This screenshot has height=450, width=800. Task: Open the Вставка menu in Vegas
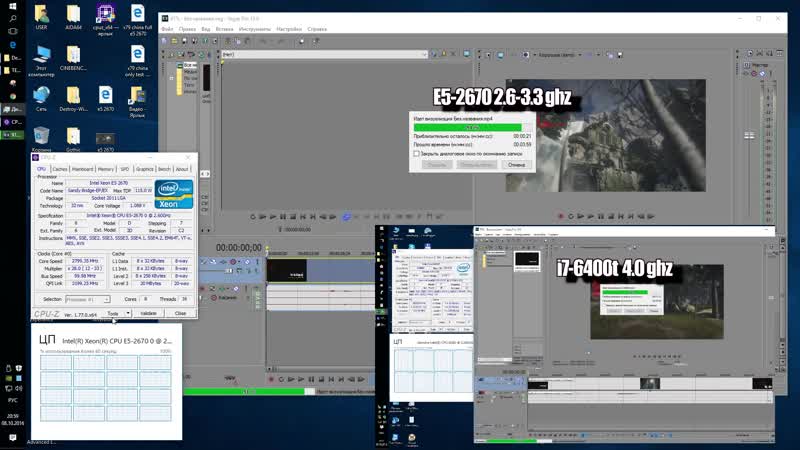[224, 29]
